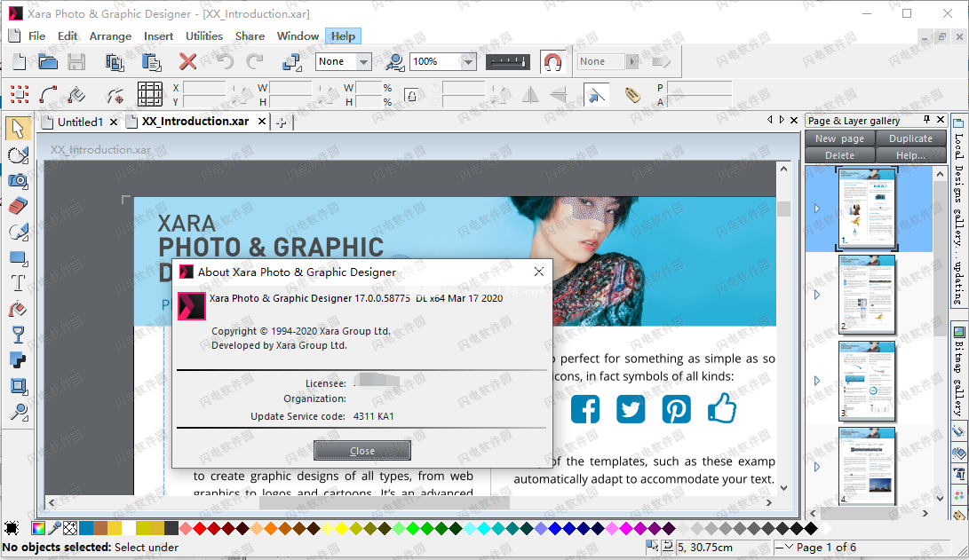Click the Open file folder icon

coord(48,62)
